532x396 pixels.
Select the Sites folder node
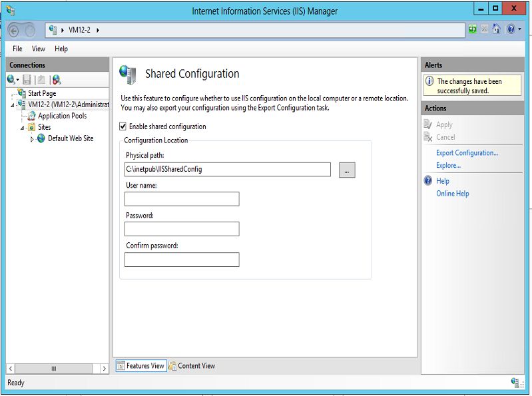44,127
